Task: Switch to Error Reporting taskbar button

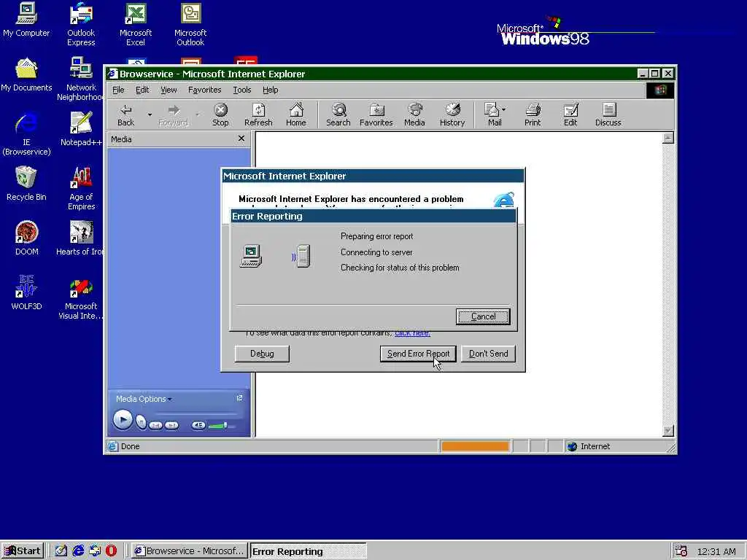Action: coord(309,551)
